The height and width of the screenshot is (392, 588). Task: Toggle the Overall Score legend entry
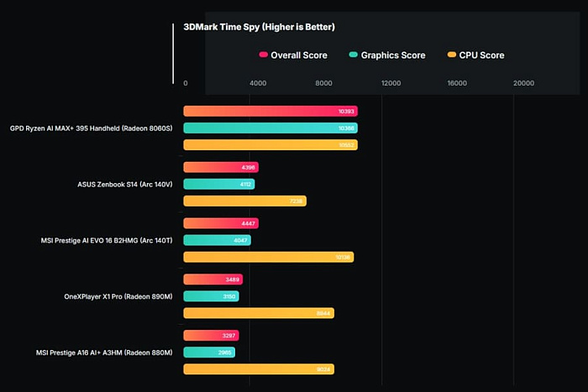click(293, 55)
